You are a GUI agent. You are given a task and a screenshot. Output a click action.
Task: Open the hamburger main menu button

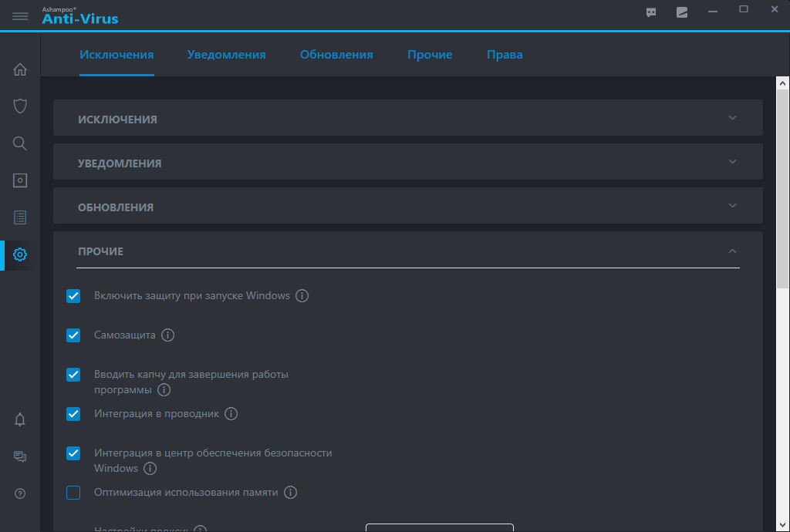20,15
